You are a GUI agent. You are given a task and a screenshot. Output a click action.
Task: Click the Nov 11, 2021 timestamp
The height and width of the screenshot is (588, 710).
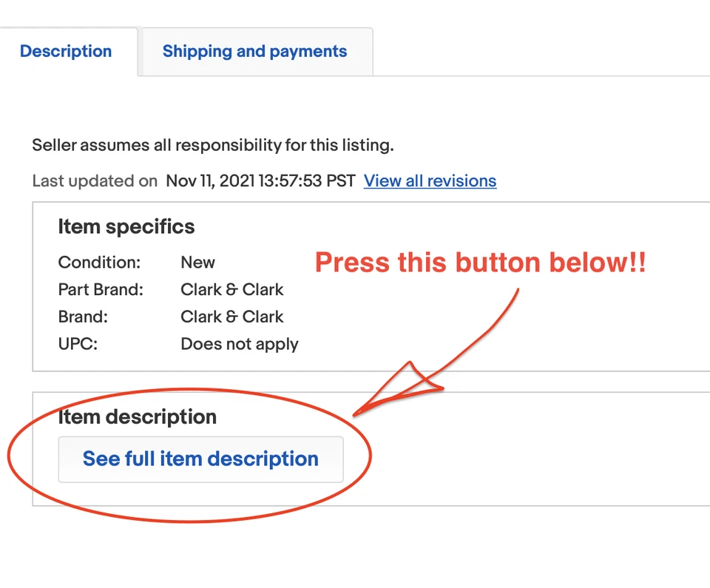260,181
